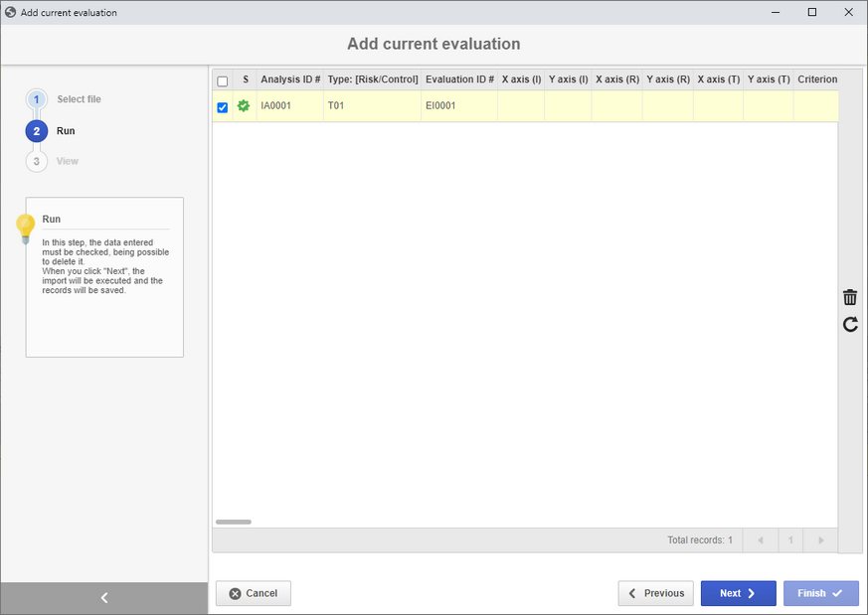
Task: Click the Previous button
Action: tap(656, 593)
